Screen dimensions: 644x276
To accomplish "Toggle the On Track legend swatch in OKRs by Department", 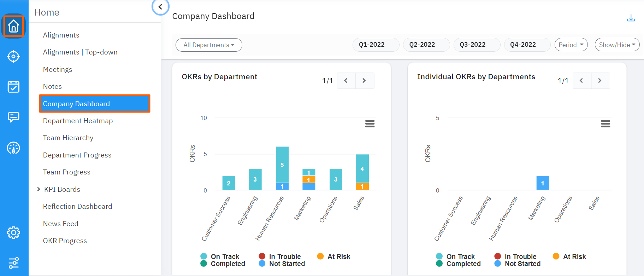I will pyautogui.click(x=204, y=257).
